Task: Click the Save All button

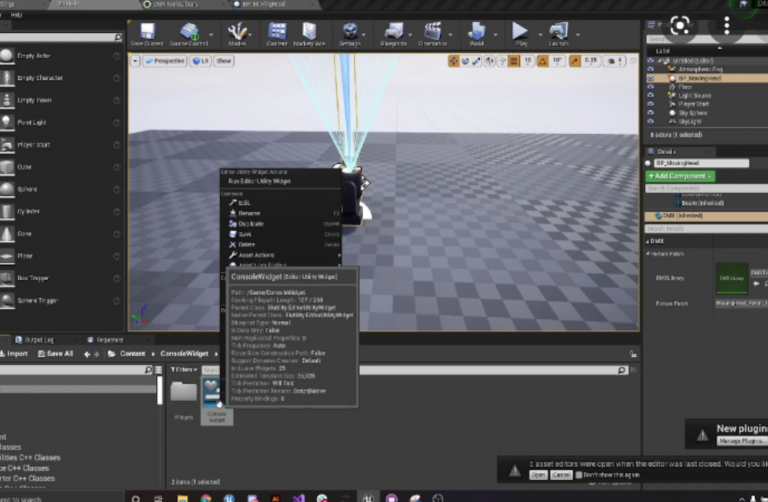Action: pyautogui.click(x=55, y=354)
